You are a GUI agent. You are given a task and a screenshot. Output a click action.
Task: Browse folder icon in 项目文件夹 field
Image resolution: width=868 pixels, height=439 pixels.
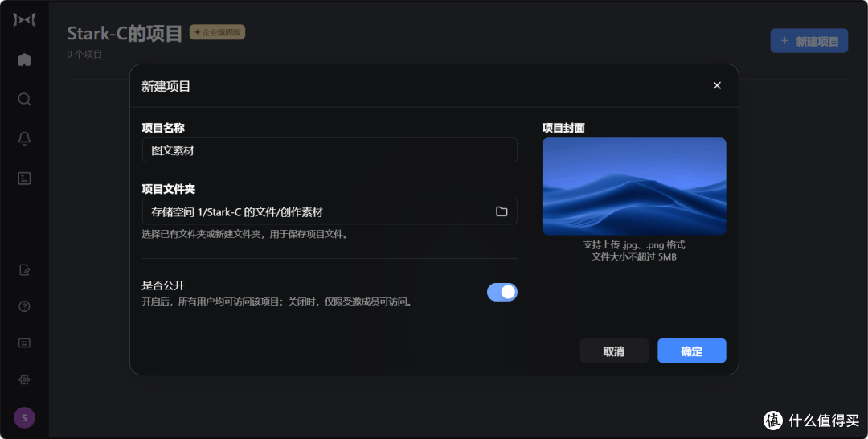click(502, 211)
